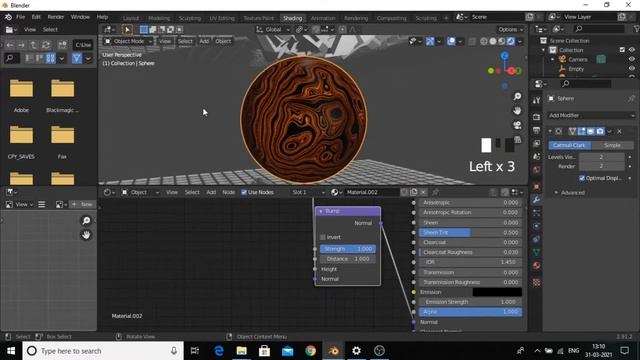Open the World properties tab icon
Screen dimensions: 640x360
[536, 170]
